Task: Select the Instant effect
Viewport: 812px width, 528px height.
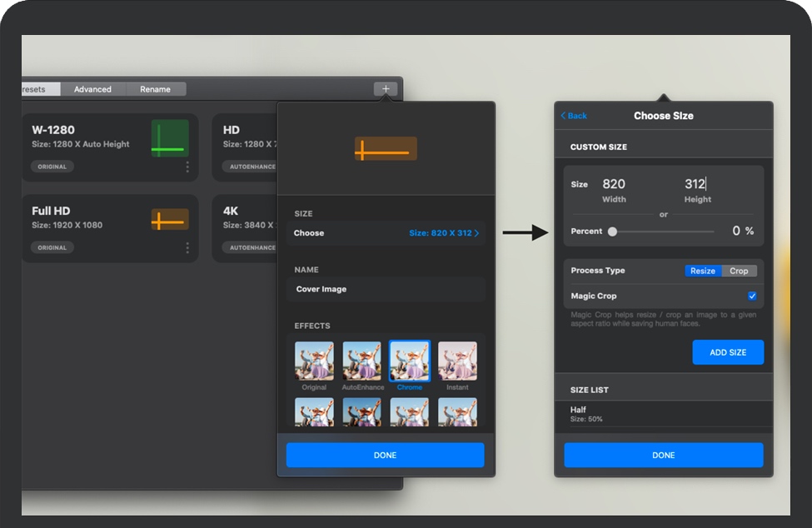Action: [x=457, y=361]
